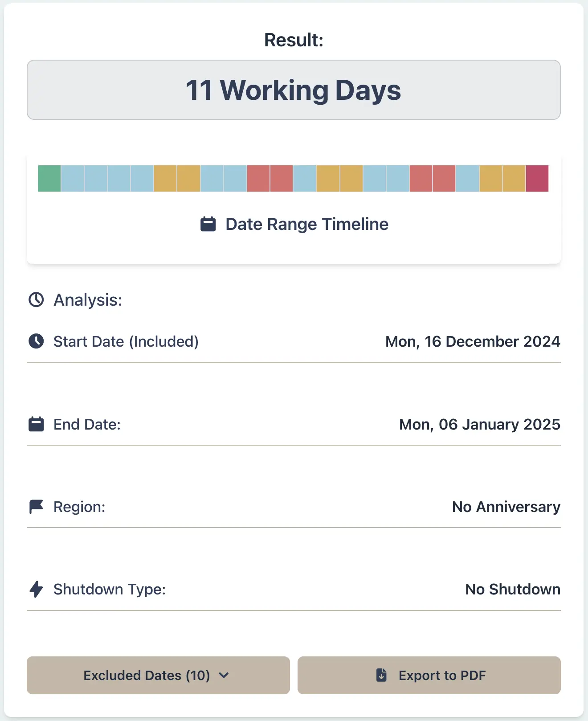Image resolution: width=588 pixels, height=721 pixels.
Task: Click a blue working day segment
Action: pos(73,178)
